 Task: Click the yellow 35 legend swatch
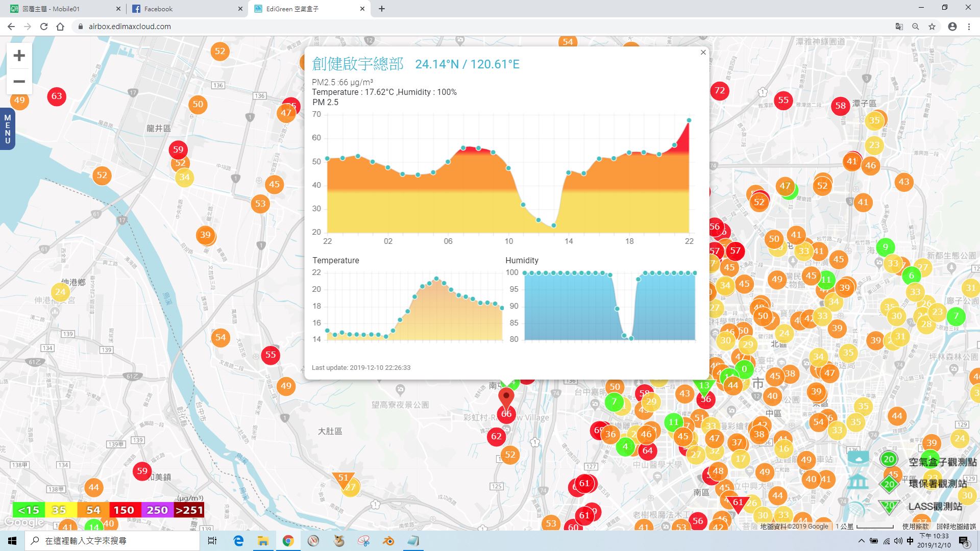click(61, 510)
